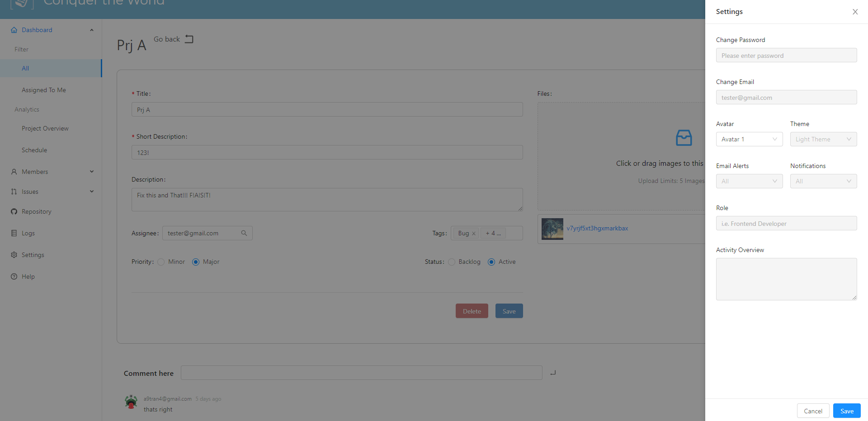Click the a9tran4@gmail.com commenter name
This screenshot has width=868, height=421.
point(168,399)
